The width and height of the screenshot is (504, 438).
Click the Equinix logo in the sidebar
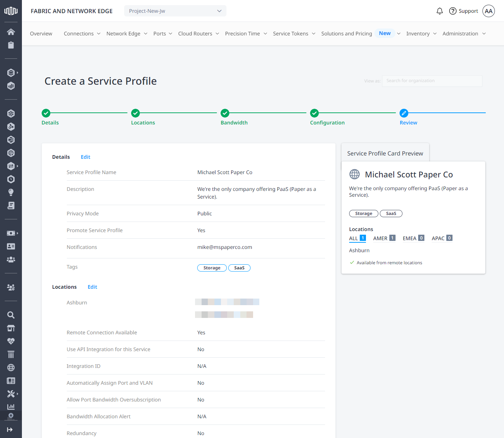pos(11,11)
